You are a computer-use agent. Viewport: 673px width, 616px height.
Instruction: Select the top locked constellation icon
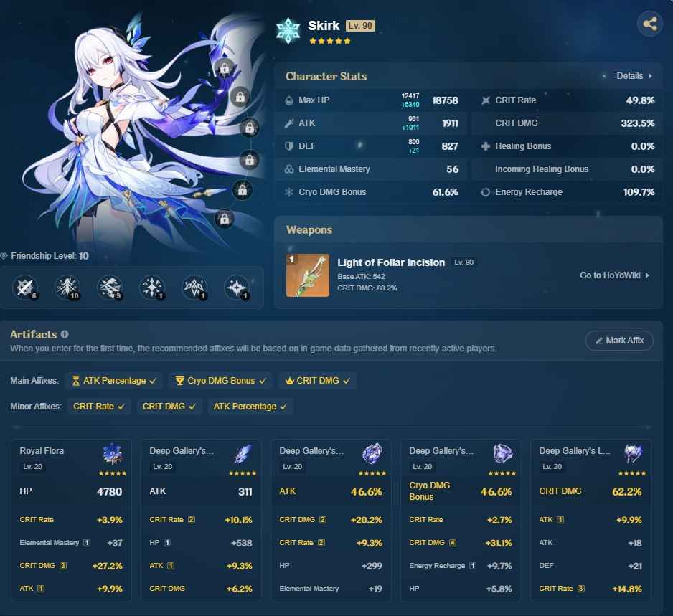point(225,68)
